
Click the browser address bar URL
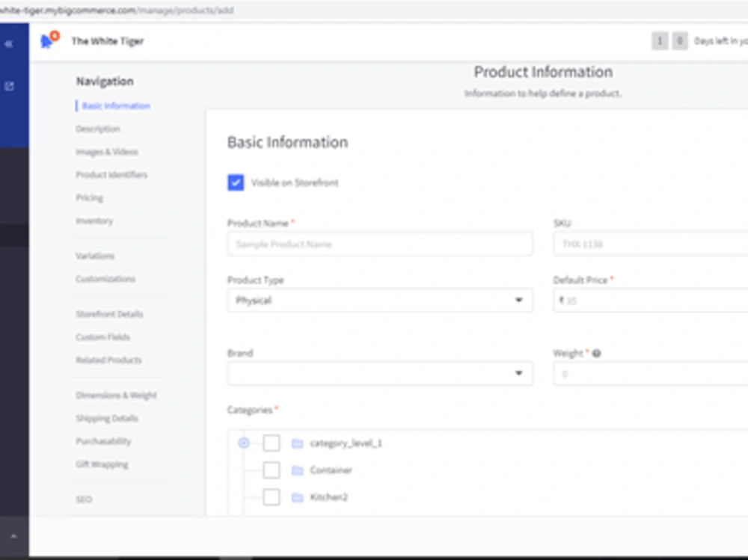point(117,10)
